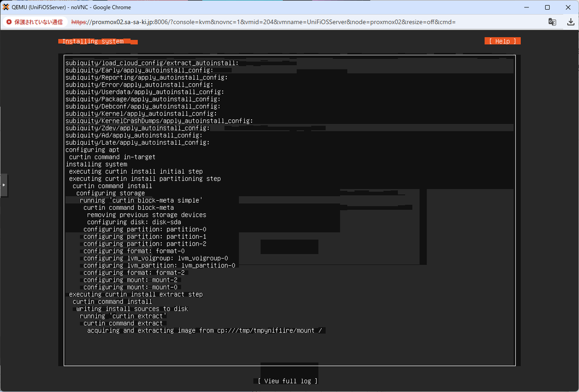Select log line 'subiquity/Reporting/apply_autoinstall_config:'
The height and width of the screenshot is (392, 579).
[146, 77]
